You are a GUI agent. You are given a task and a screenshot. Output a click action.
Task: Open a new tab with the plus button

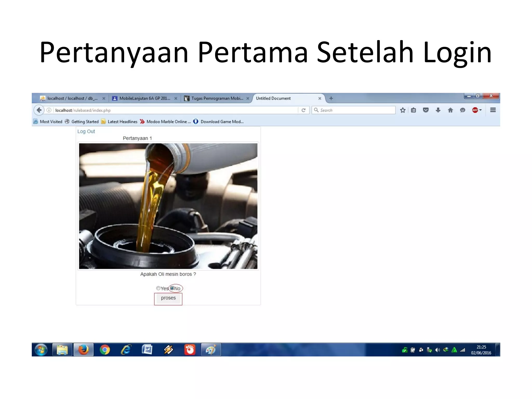331,98
